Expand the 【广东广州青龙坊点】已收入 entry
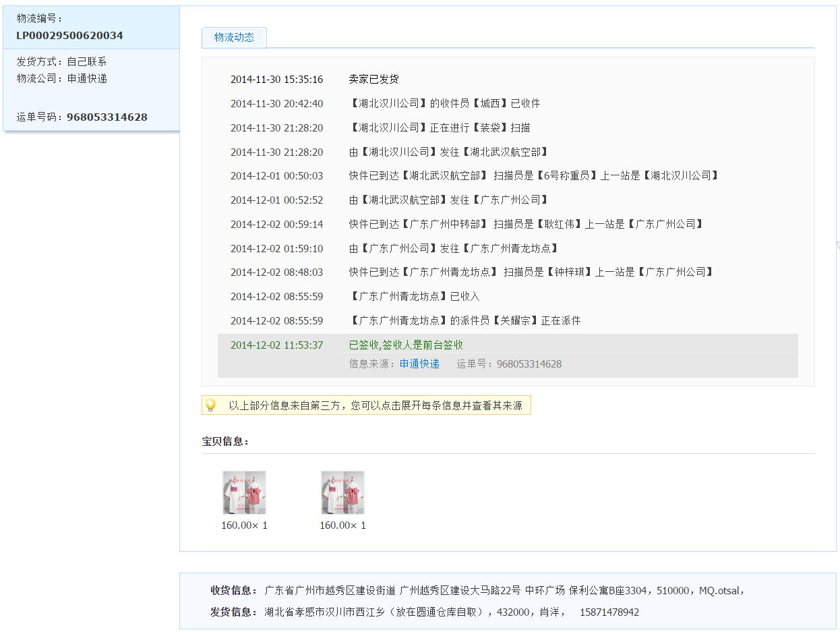This screenshot has height=632, width=840. tap(415, 297)
